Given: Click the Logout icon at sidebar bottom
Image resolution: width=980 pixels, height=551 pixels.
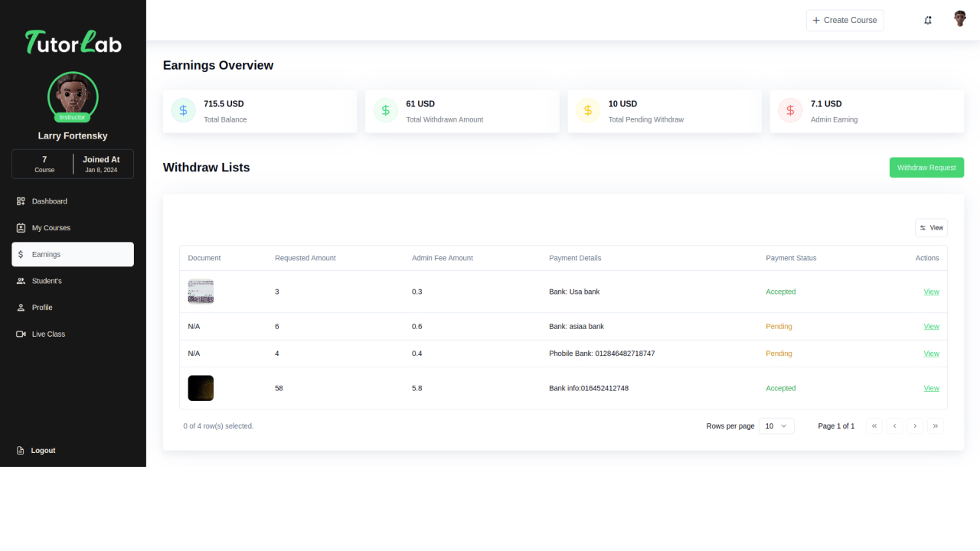Looking at the screenshot, I should [x=19, y=450].
